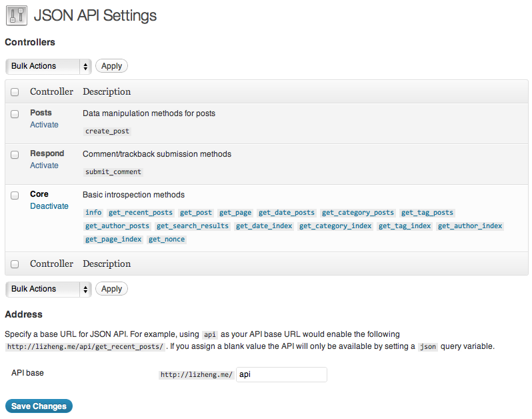Click the Save Changes button

[39, 406]
